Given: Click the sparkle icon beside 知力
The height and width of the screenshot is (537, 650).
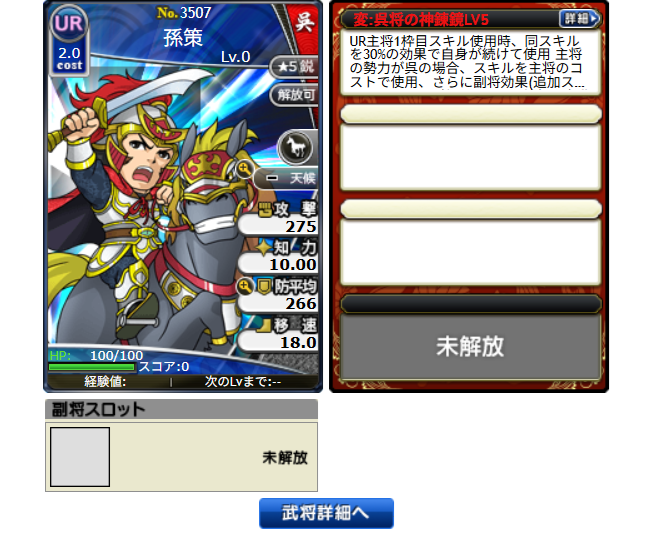Looking at the screenshot, I should coord(264,248).
